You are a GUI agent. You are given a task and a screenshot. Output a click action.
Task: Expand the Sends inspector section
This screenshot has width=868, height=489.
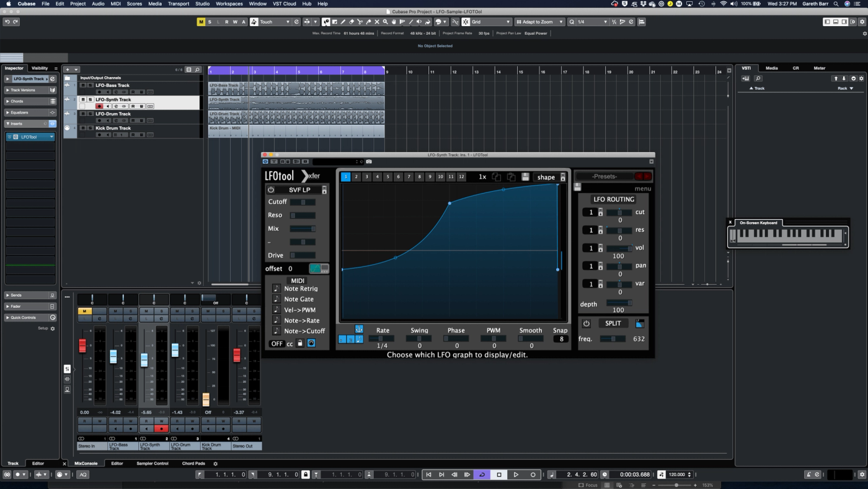[8, 295]
